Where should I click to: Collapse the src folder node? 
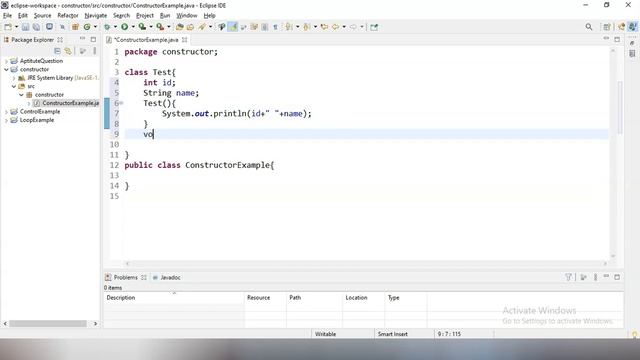coord(14,86)
